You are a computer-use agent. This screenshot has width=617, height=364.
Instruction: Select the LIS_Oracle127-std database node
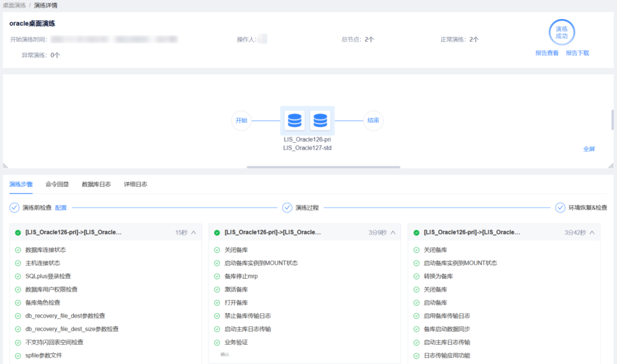320,120
